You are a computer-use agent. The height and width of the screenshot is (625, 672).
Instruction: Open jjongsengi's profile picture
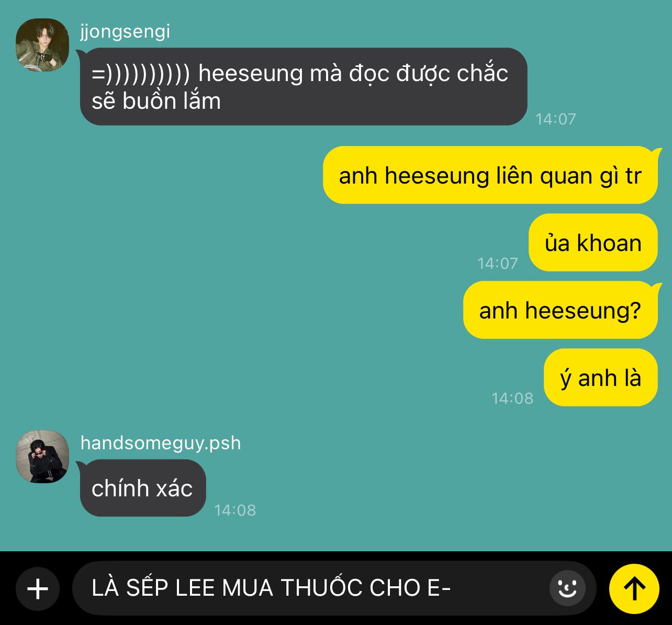tap(42, 44)
